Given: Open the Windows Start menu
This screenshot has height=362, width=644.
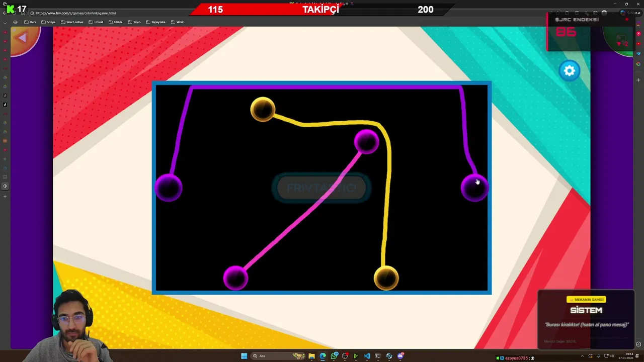Looking at the screenshot, I should (244, 356).
